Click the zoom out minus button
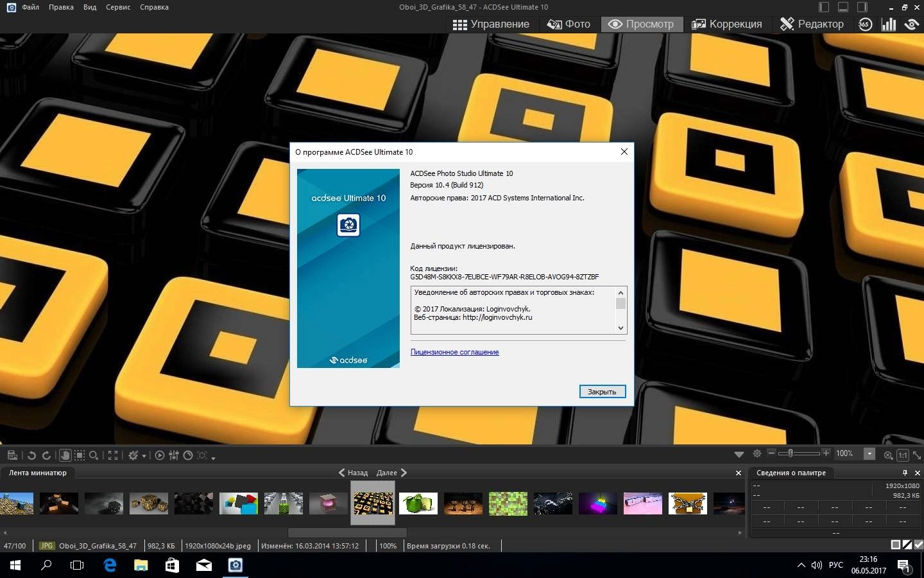The height and width of the screenshot is (578, 924). [772, 453]
